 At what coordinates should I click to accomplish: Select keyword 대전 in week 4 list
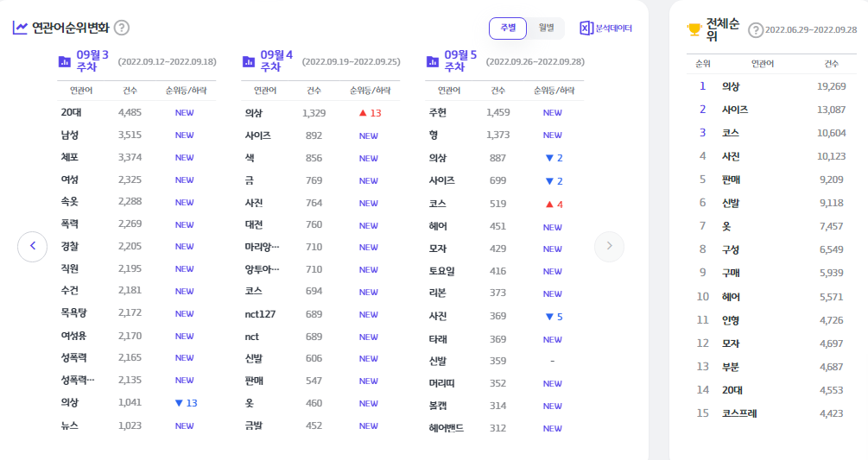click(x=254, y=224)
